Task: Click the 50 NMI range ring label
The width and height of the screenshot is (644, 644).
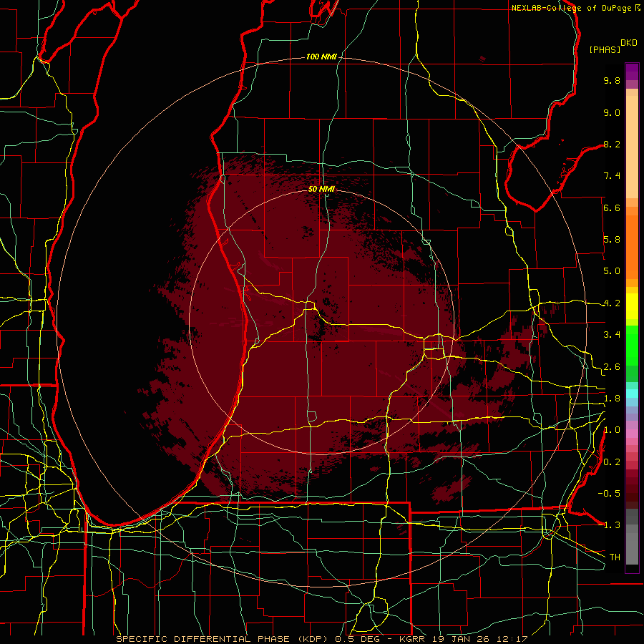Action: tap(321, 189)
